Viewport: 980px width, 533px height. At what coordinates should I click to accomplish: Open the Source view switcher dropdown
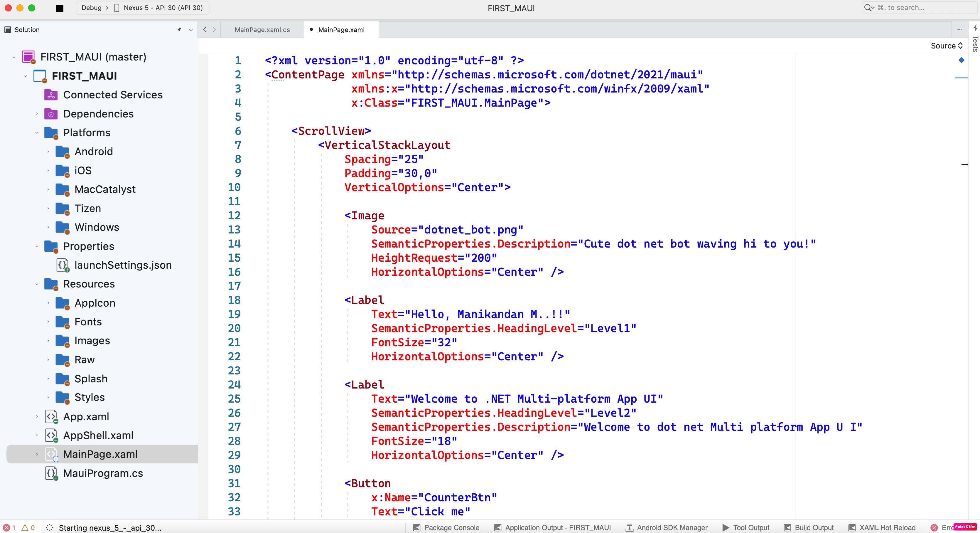point(946,46)
